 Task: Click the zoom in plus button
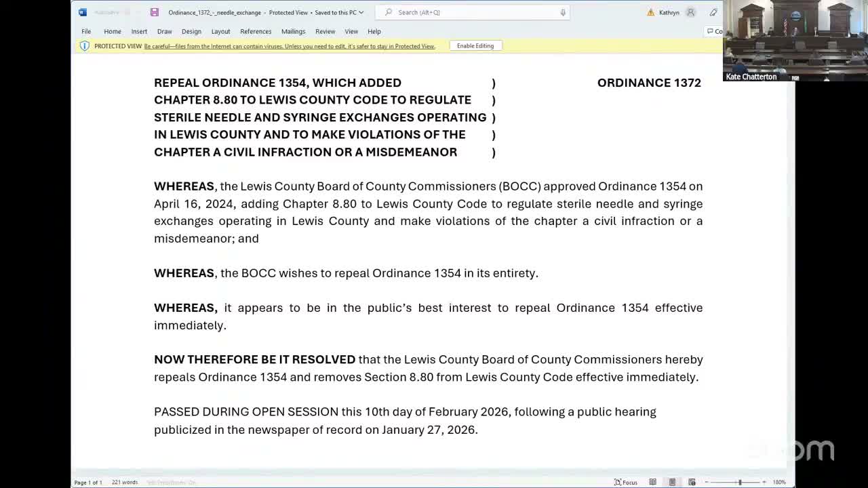tap(764, 482)
